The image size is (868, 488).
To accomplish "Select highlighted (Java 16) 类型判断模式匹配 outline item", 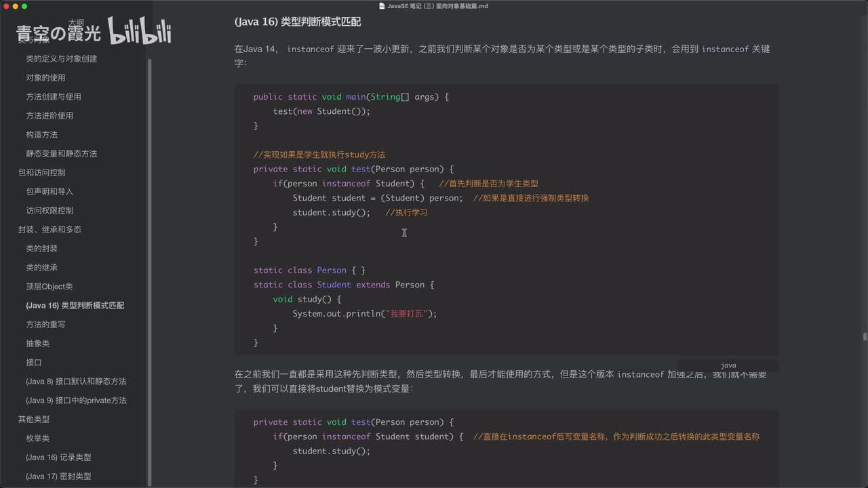I will click(75, 306).
